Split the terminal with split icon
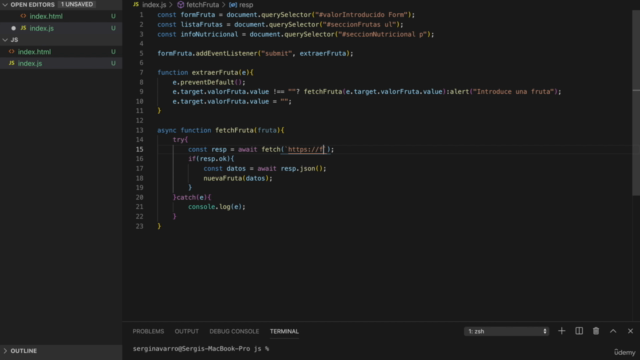 (x=579, y=331)
